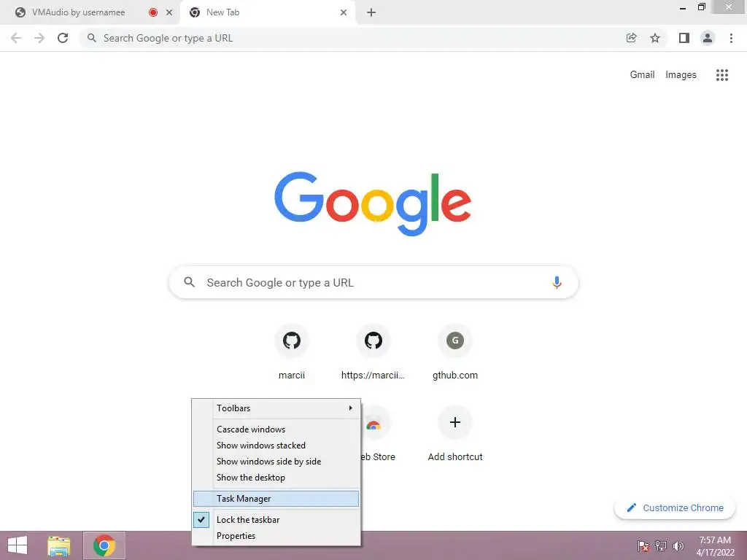The image size is (747, 560).
Task: Open Task Manager from the context menu
Action: click(x=276, y=499)
